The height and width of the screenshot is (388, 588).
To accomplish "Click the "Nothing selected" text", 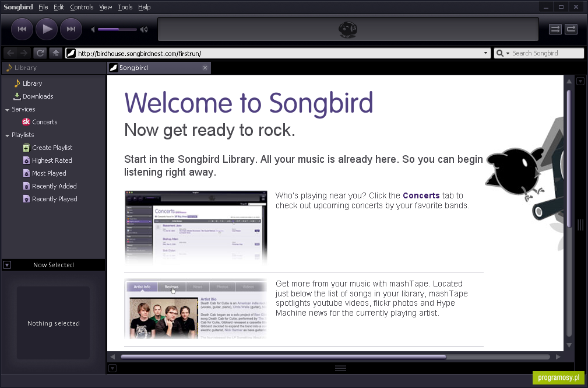I will (x=53, y=323).
